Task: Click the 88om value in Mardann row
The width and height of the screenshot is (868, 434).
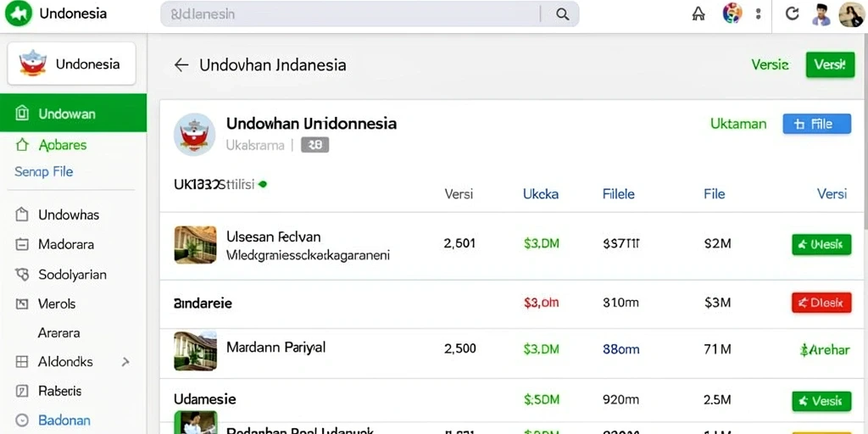Action: pyautogui.click(x=620, y=349)
